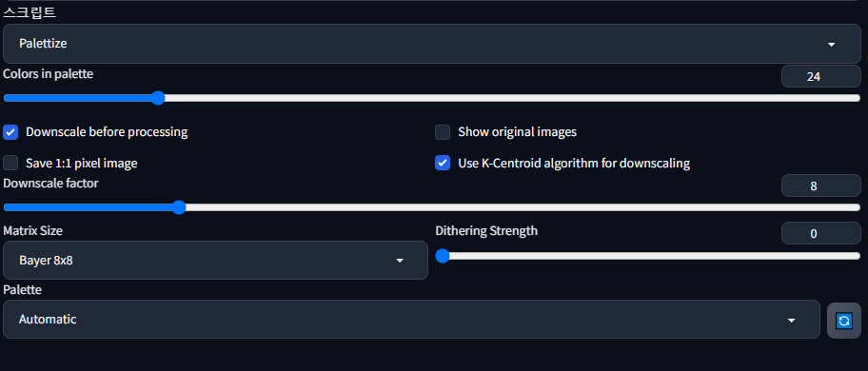This screenshot has height=371, width=868.
Task: Click the Dithering Strength slider handle
Action: tap(442, 256)
